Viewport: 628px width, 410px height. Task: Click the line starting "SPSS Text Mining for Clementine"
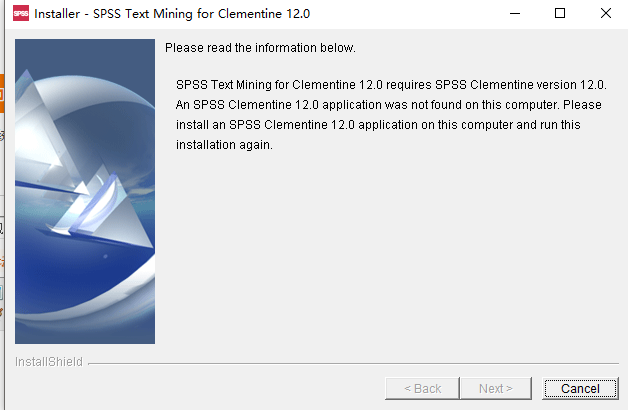(391, 85)
